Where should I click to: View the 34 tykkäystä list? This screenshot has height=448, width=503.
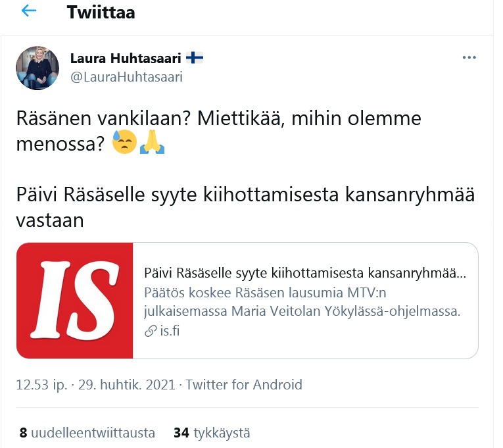point(212,433)
